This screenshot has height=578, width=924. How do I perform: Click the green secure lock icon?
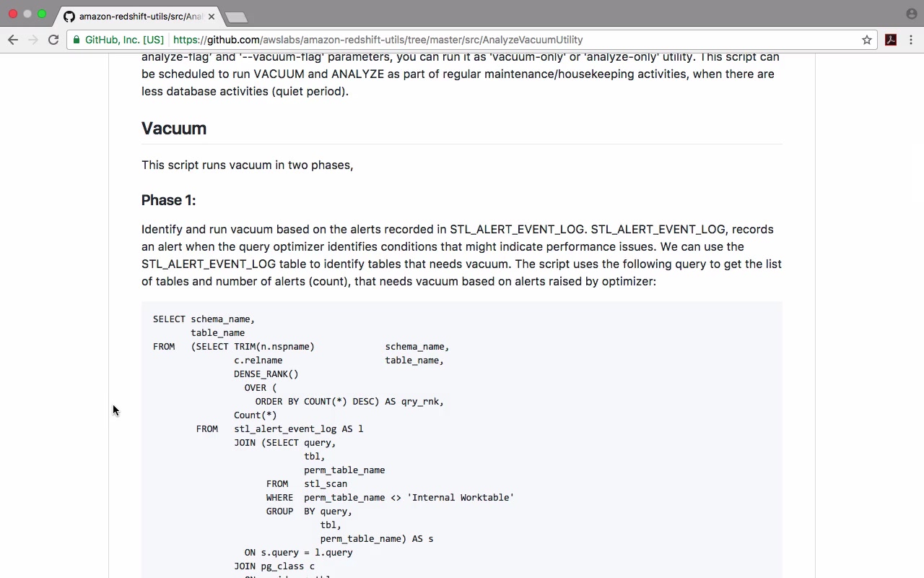(77, 40)
